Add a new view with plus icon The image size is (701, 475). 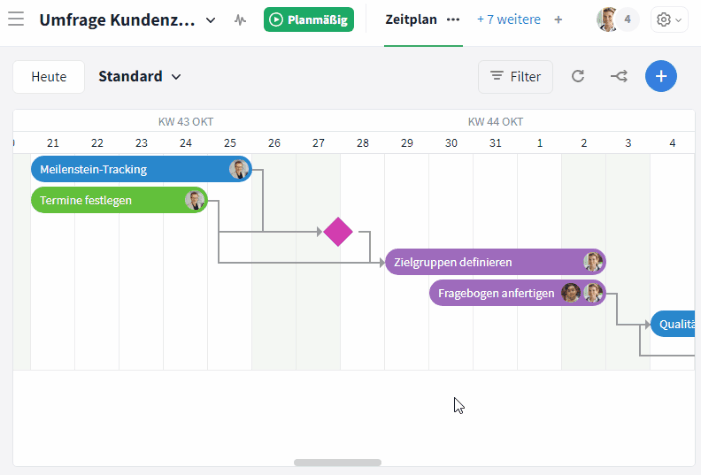click(558, 20)
